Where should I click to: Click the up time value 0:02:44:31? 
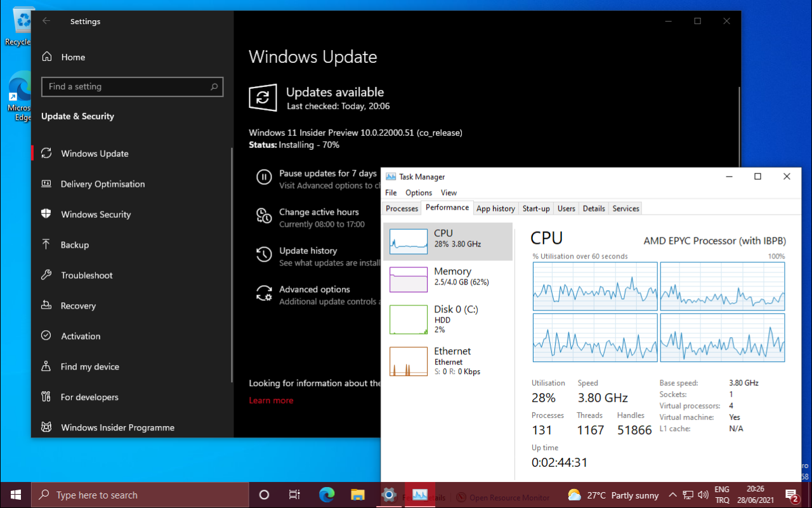click(x=560, y=463)
